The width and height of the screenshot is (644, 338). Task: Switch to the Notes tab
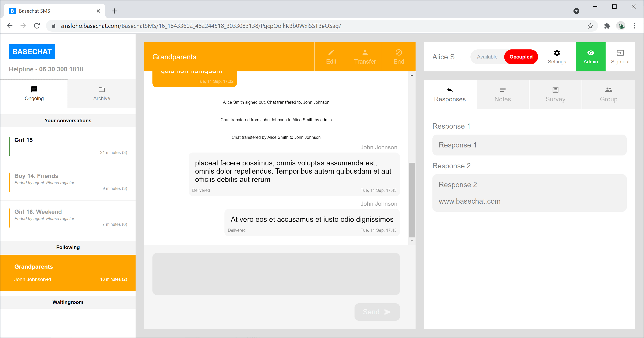pos(503,94)
